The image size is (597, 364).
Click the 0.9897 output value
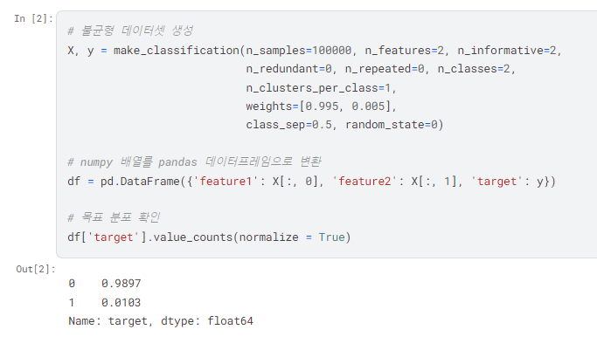click(x=120, y=284)
